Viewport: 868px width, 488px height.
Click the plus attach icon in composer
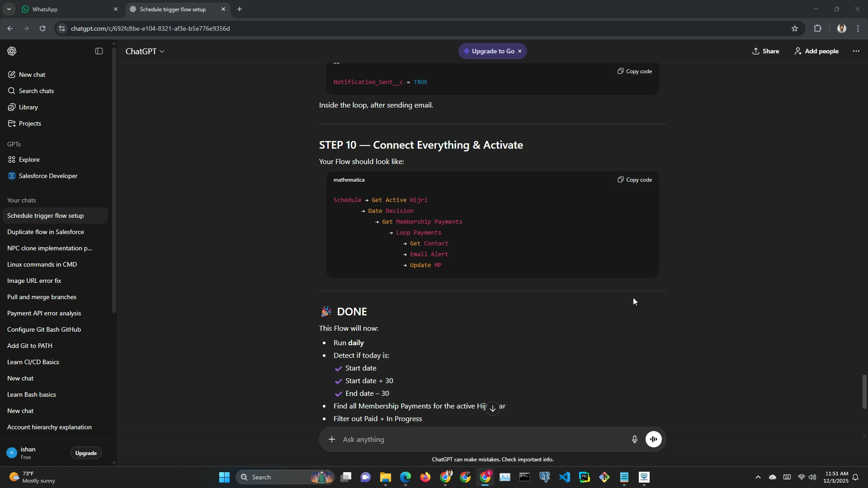click(x=332, y=439)
